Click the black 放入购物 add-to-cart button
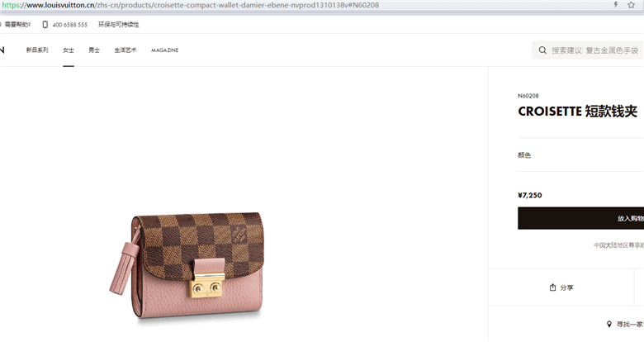 coord(580,218)
